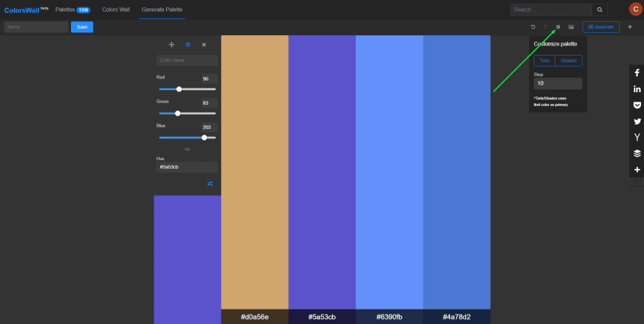Click the #6390fb hex label
This screenshot has width=644, height=324.
point(389,317)
